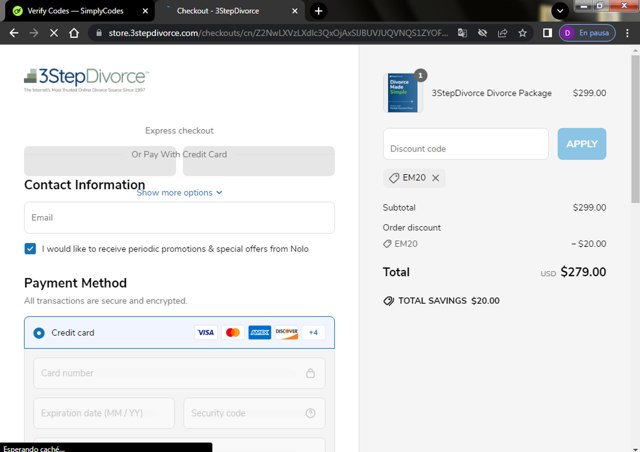
Task: Close the Checkout - 3StepDivorce tab
Action: coord(295,11)
